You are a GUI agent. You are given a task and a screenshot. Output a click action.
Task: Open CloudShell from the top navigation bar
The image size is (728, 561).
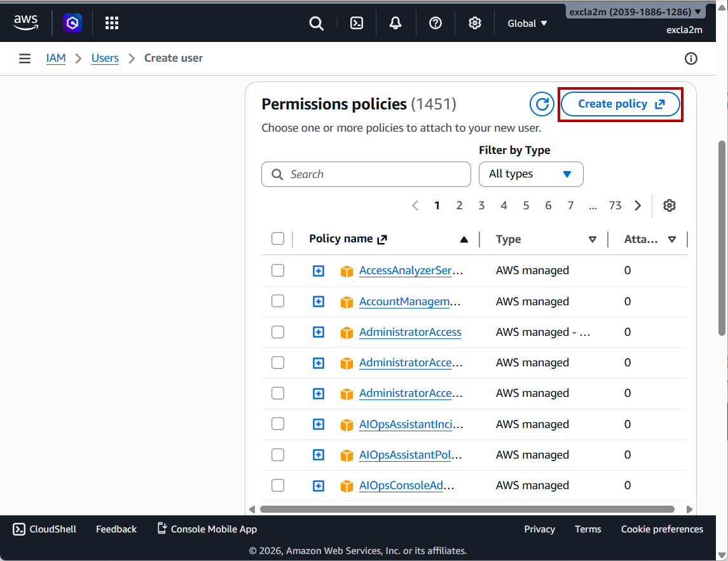click(x=357, y=24)
